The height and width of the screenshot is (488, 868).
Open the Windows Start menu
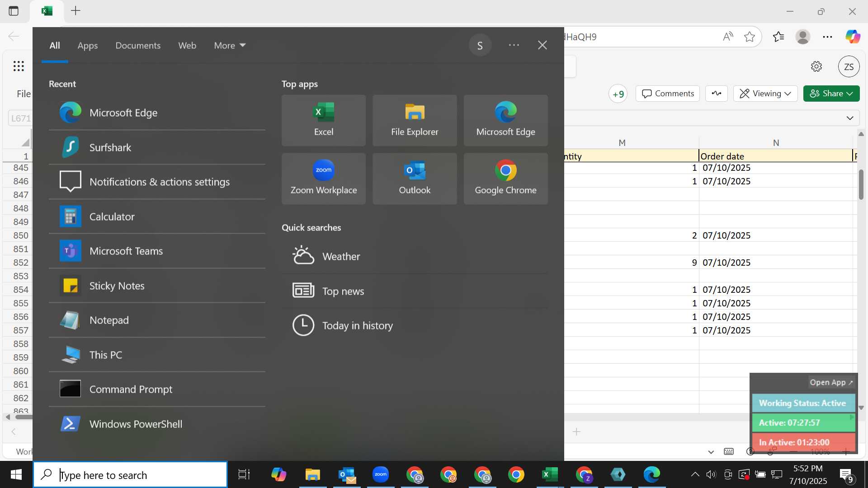tap(16, 474)
